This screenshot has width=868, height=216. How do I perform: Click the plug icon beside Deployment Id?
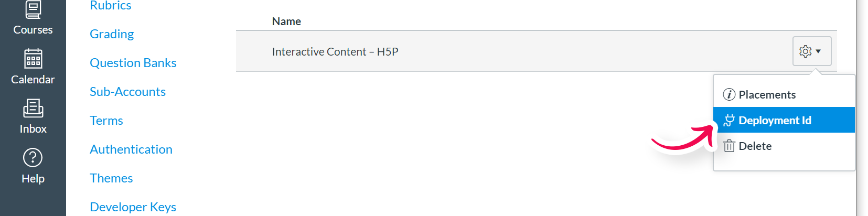point(729,121)
